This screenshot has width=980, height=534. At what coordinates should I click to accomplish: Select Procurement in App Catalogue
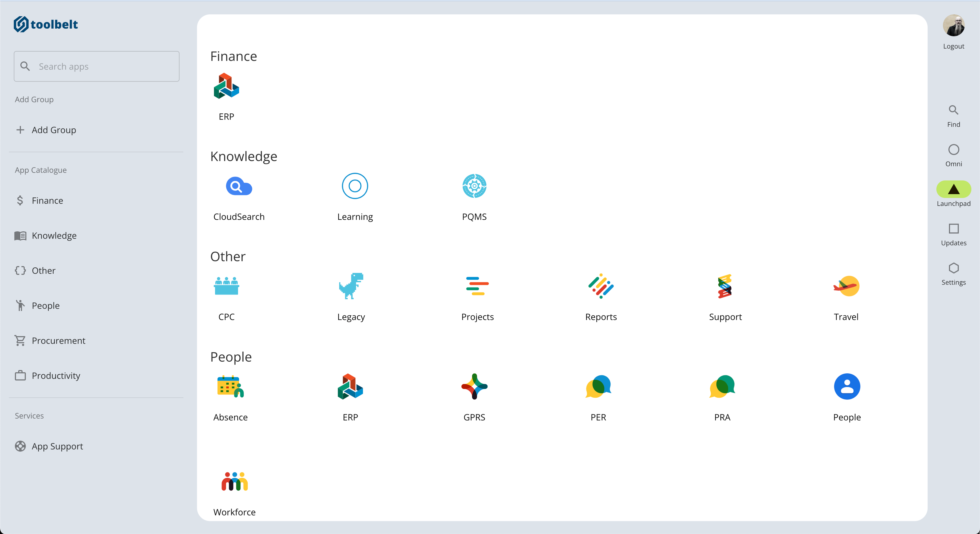[x=58, y=341]
